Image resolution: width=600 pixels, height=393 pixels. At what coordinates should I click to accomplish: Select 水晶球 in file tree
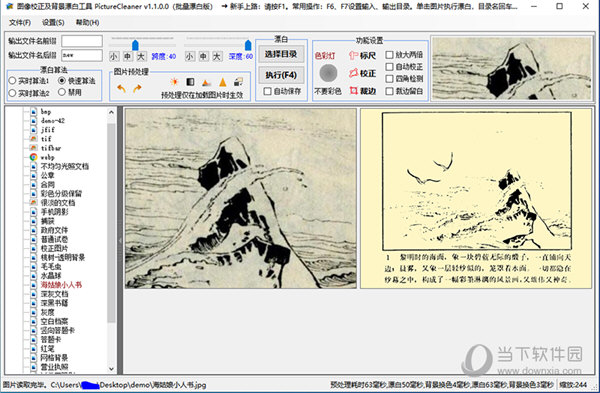pyautogui.click(x=51, y=276)
